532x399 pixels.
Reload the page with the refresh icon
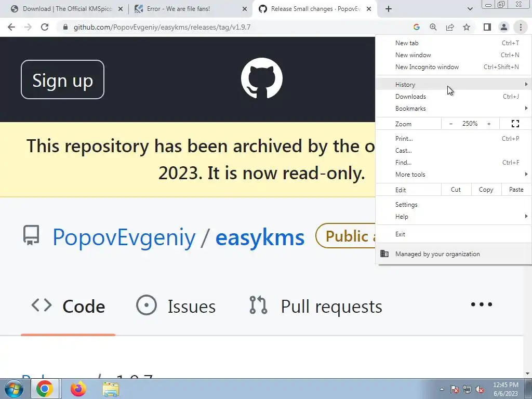(x=45, y=27)
